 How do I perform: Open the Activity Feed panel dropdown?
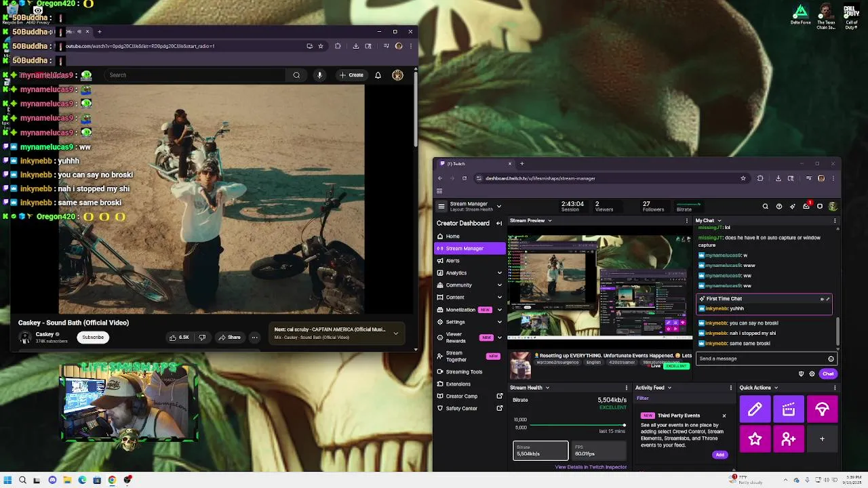tap(669, 388)
